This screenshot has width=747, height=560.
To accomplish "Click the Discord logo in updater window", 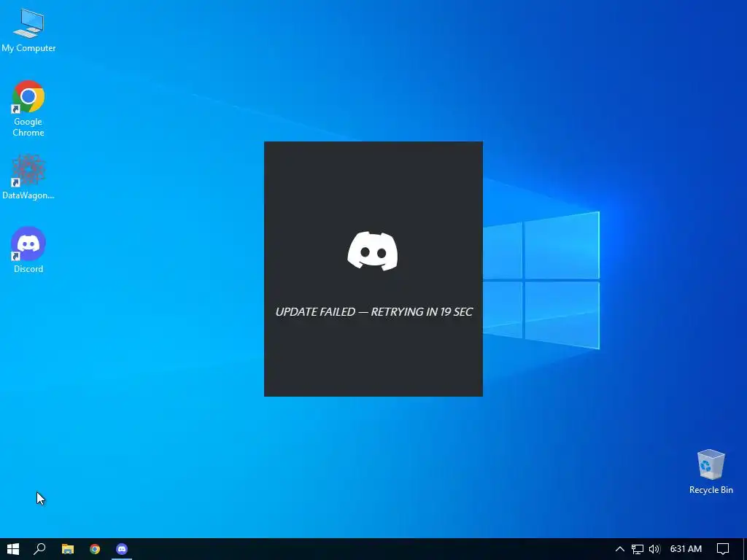I will tap(373, 251).
